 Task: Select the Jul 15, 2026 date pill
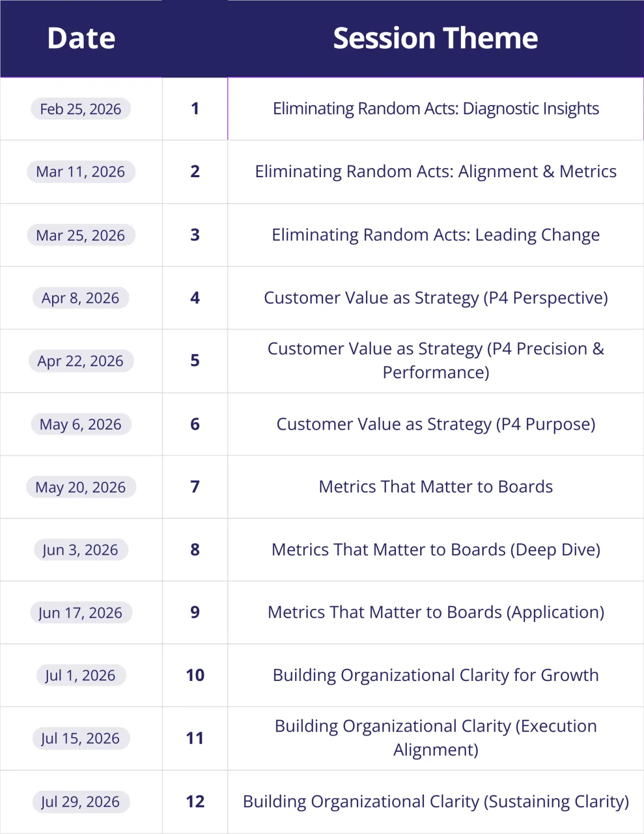[80, 738]
